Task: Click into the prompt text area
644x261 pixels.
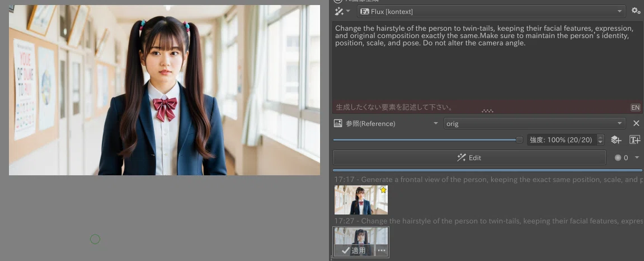Action: tap(487, 61)
